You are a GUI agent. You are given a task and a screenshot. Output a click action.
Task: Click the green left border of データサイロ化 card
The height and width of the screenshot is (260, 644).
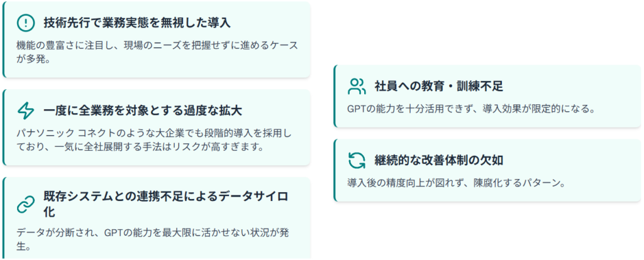tap(4, 219)
